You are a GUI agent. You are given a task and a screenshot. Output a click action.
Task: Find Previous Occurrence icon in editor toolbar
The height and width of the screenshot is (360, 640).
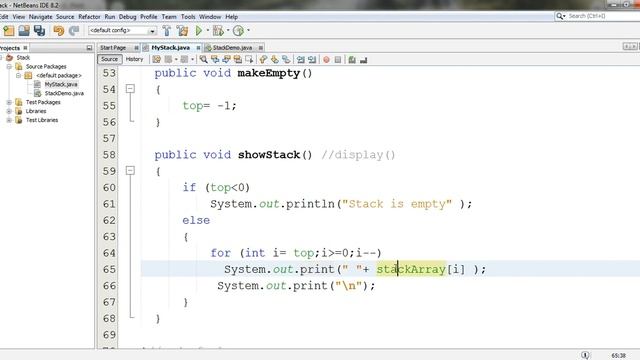pos(215,60)
